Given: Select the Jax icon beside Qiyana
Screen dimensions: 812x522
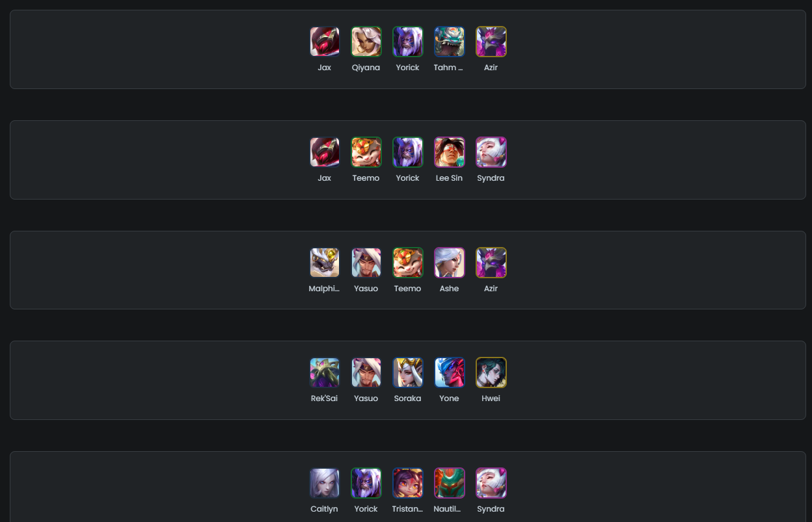Looking at the screenshot, I should tap(324, 42).
